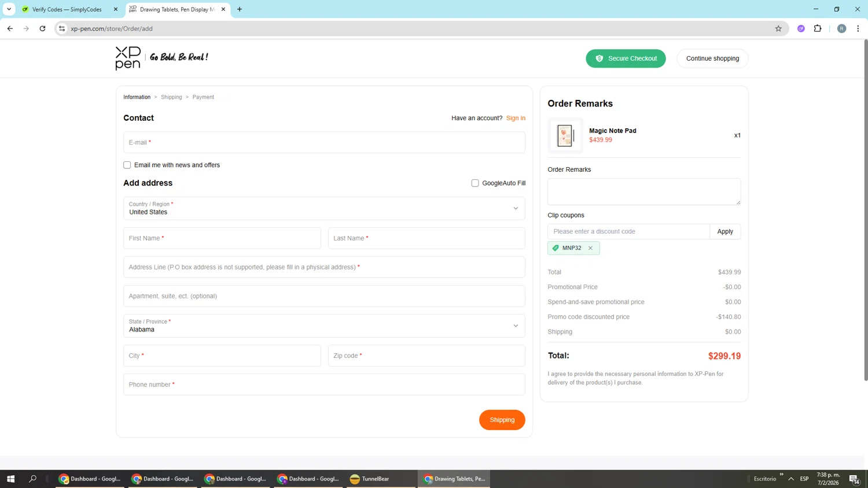Reload the page with refresh icon

42,28
